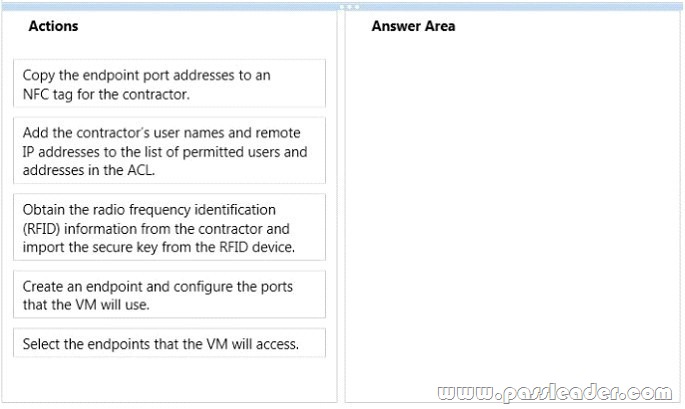Click the 'that the VM will use' line
685x409 pixels.
(x=86, y=305)
